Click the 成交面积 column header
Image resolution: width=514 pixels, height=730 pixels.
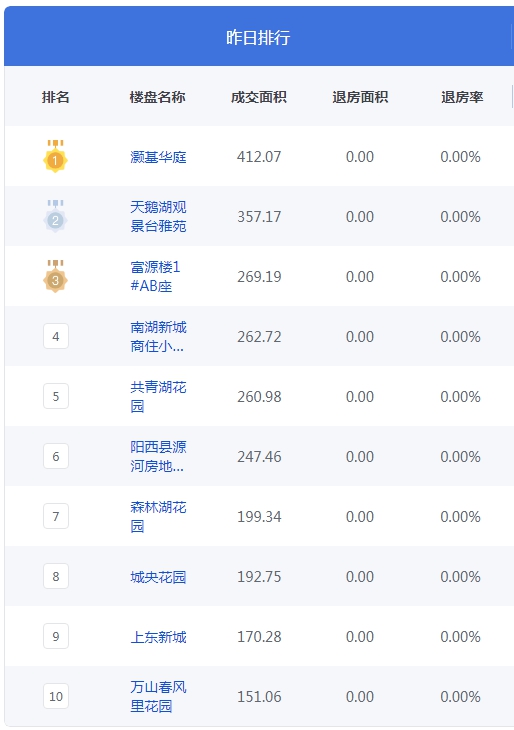259,97
